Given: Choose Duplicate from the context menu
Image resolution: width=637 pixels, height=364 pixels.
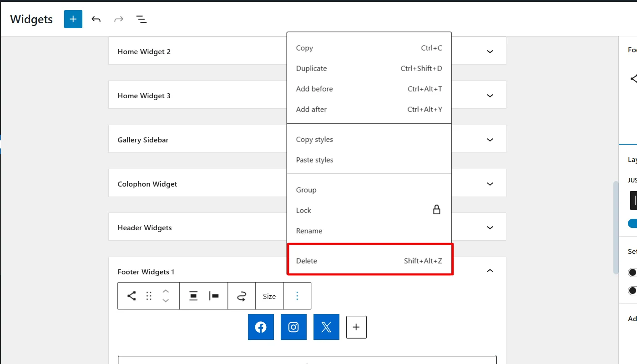Looking at the screenshot, I should 369,68.
